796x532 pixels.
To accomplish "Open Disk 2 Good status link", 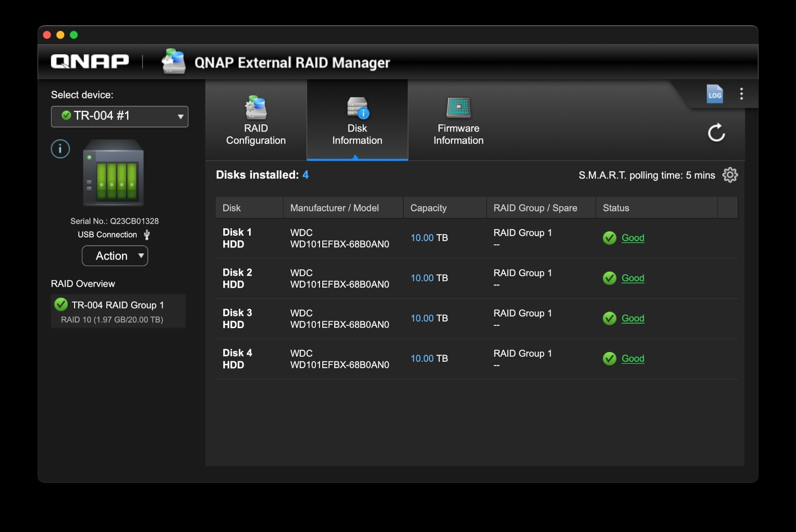I will (633, 278).
